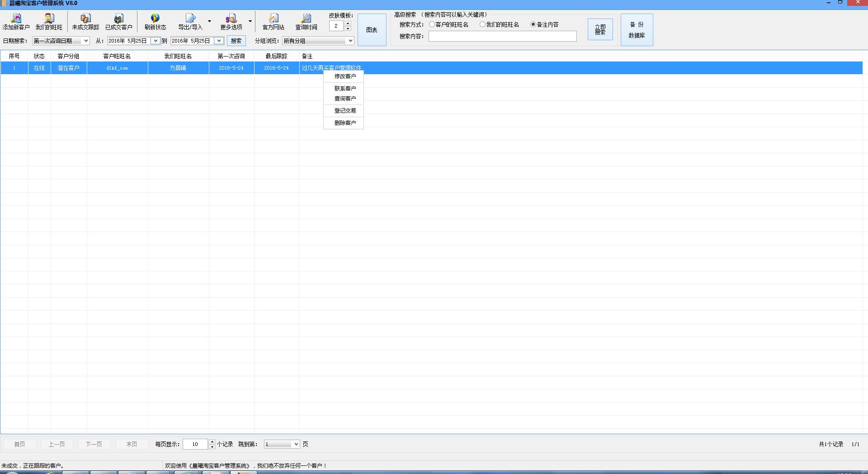Refresh status with the 刷新状态 icon
Screen dimensions: 868x474
(x=155, y=19)
